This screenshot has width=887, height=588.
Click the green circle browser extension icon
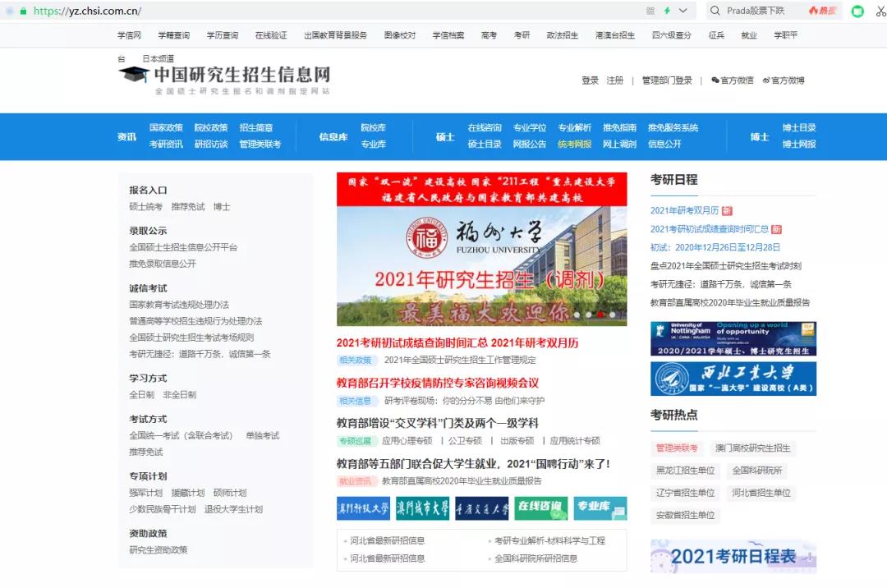tap(857, 11)
